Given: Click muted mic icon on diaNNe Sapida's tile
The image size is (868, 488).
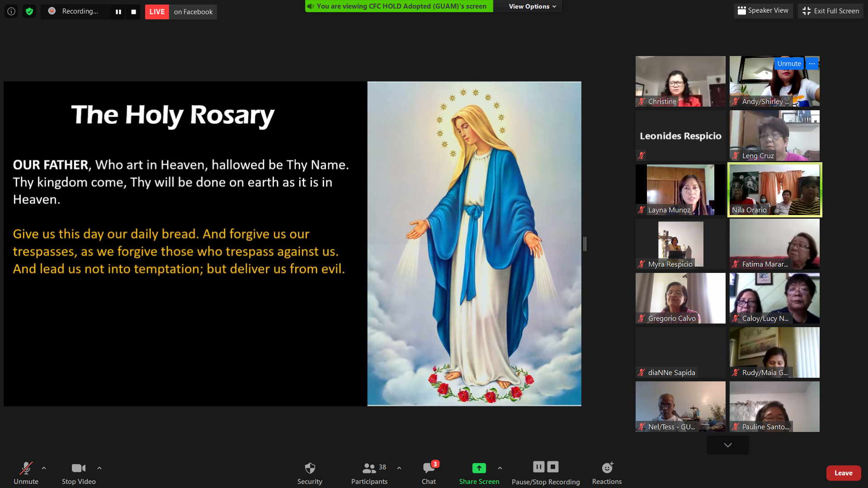Looking at the screenshot, I should (x=642, y=373).
